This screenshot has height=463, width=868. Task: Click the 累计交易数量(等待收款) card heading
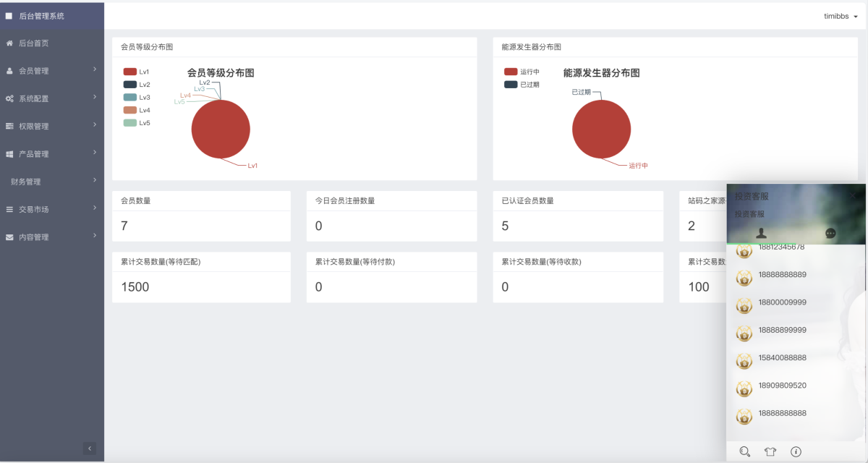(542, 262)
